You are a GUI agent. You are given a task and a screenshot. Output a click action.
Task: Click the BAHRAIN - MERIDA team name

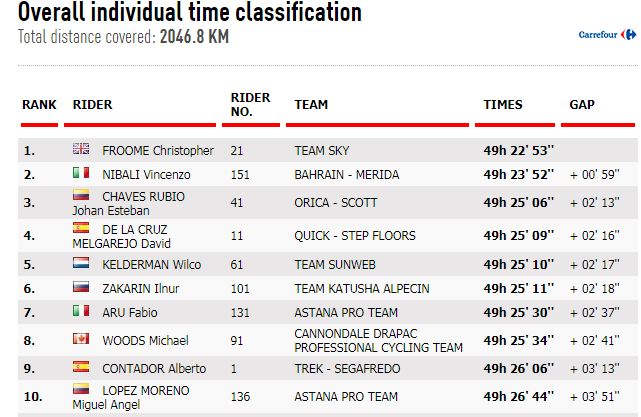pyautogui.click(x=347, y=175)
